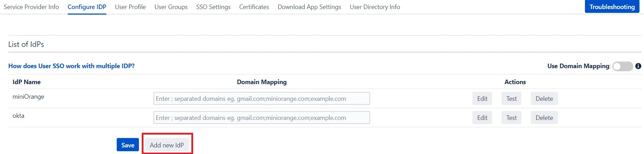
Task: Edit the okta IdP
Action: [x=482, y=117]
